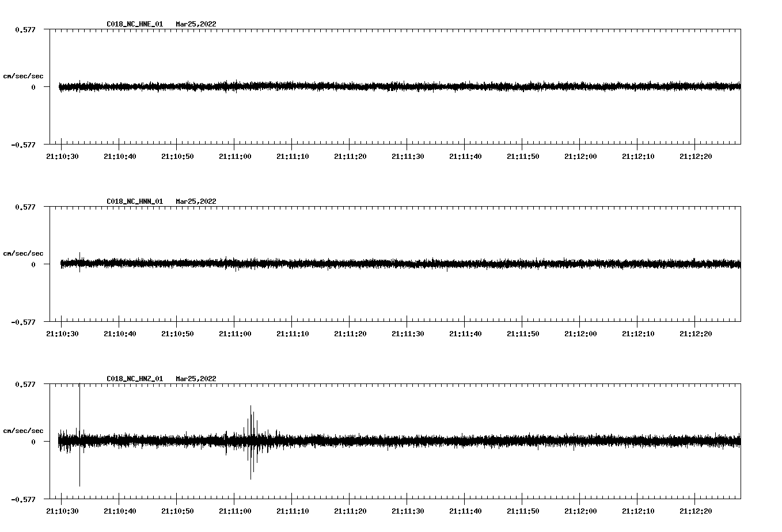The image size is (782, 532).
Task: Click the 0.577 upper limit on the HNN plot
Action: click(25, 207)
